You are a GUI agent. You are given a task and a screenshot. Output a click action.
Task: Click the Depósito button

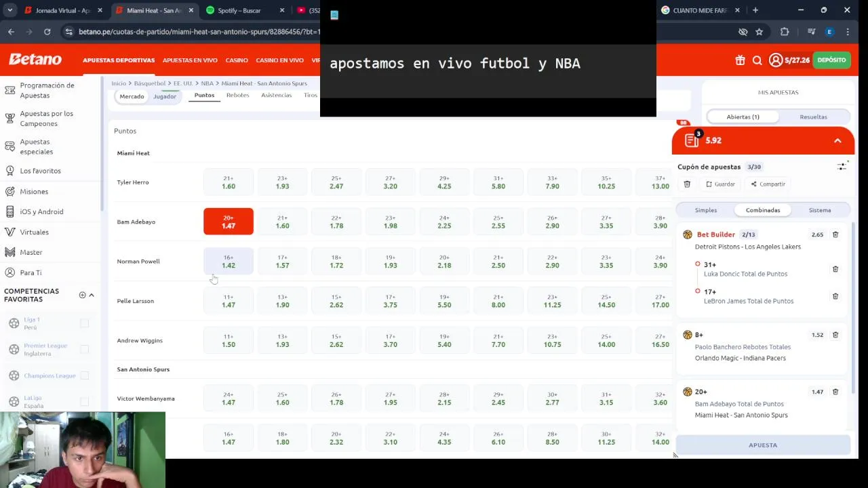coord(831,60)
